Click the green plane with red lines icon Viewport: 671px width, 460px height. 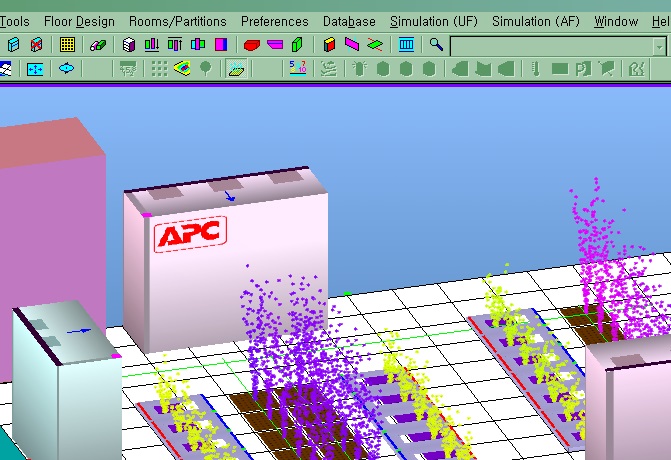(x=375, y=45)
